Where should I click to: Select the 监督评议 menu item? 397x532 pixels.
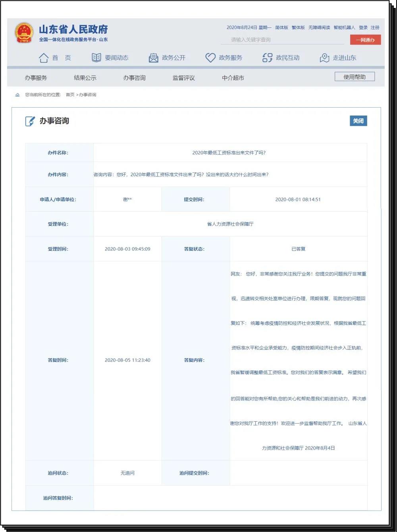(x=183, y=78)
